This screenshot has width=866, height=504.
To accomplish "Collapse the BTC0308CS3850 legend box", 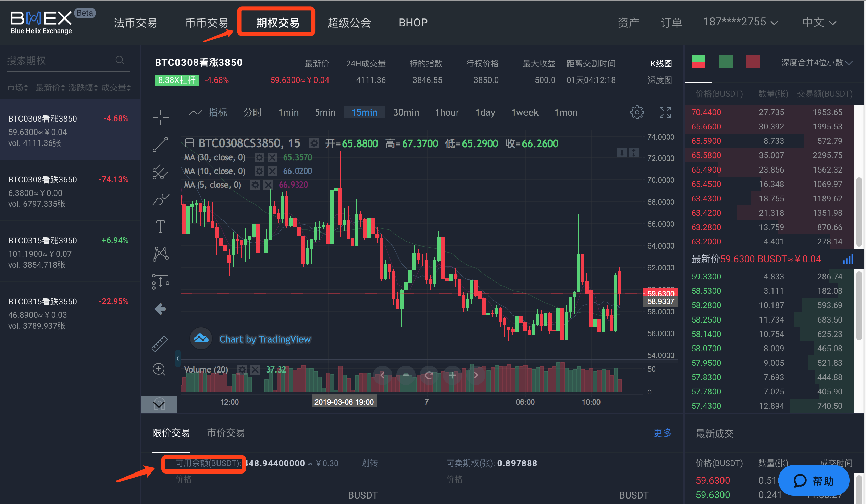I will tap(189, 143).
